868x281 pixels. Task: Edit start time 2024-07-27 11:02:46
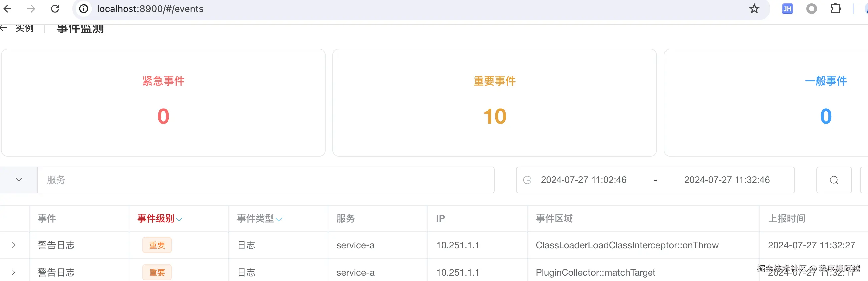tap(584, 180)
